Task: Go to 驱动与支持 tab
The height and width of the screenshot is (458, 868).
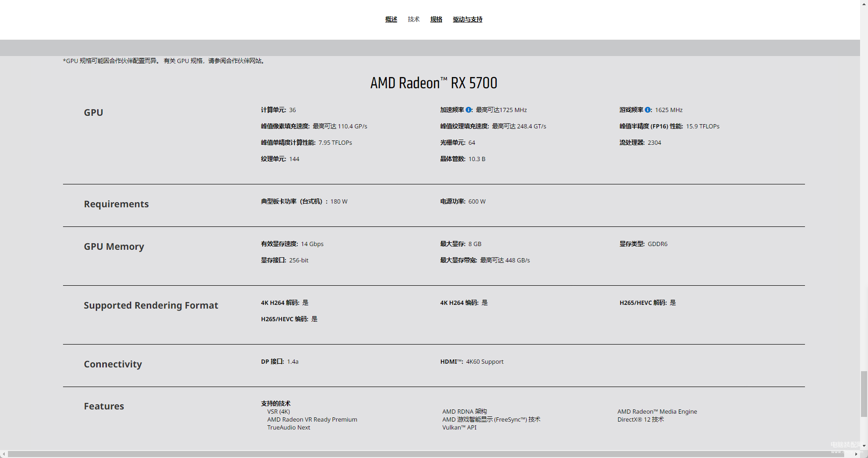Action: click(467, 19)
